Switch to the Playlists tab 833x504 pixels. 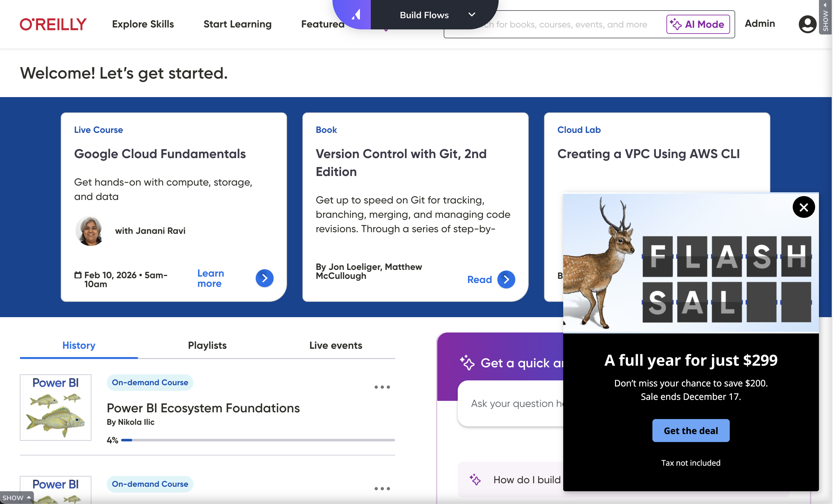(x=207, y=345)
